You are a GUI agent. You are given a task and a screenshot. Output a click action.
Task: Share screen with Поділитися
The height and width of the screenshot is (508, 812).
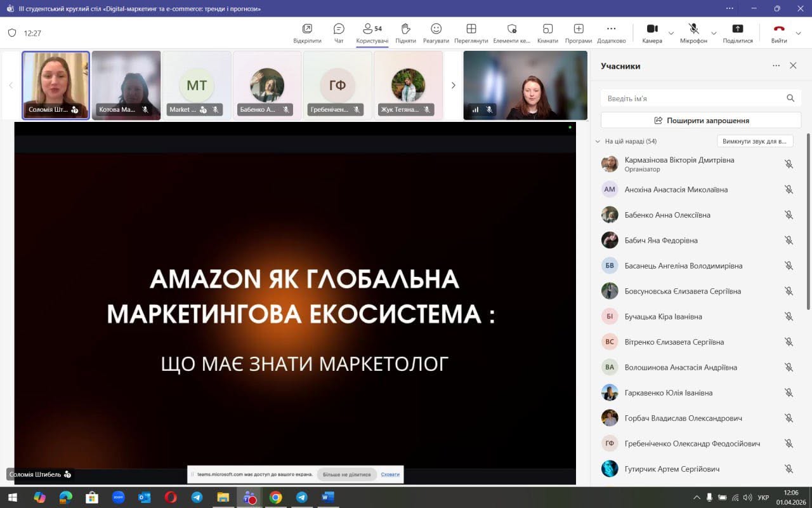click(x=738, y=33)
